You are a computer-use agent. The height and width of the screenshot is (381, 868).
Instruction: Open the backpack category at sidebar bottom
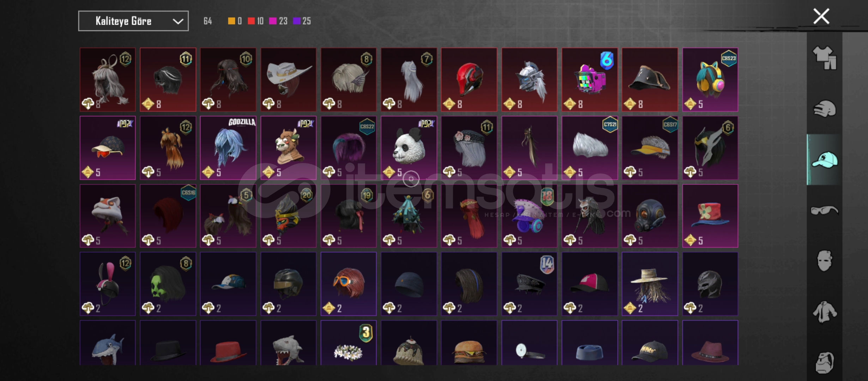point(825,363)
